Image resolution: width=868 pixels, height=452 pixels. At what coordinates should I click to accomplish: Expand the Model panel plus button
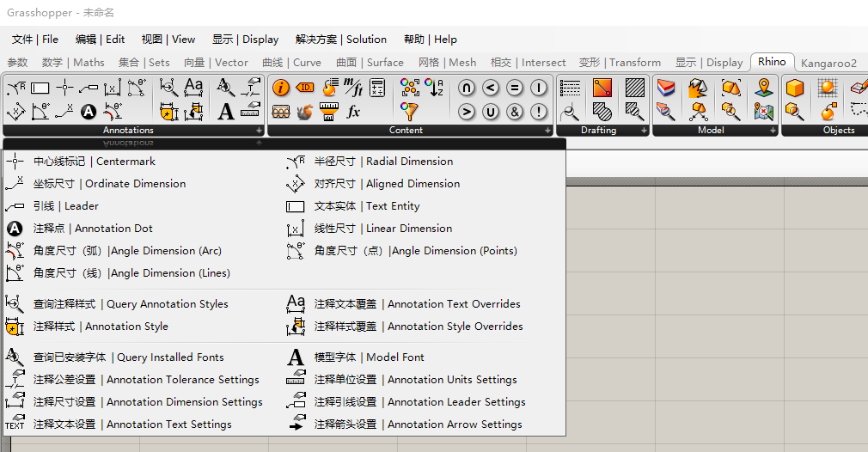click(x=773, y=131)
